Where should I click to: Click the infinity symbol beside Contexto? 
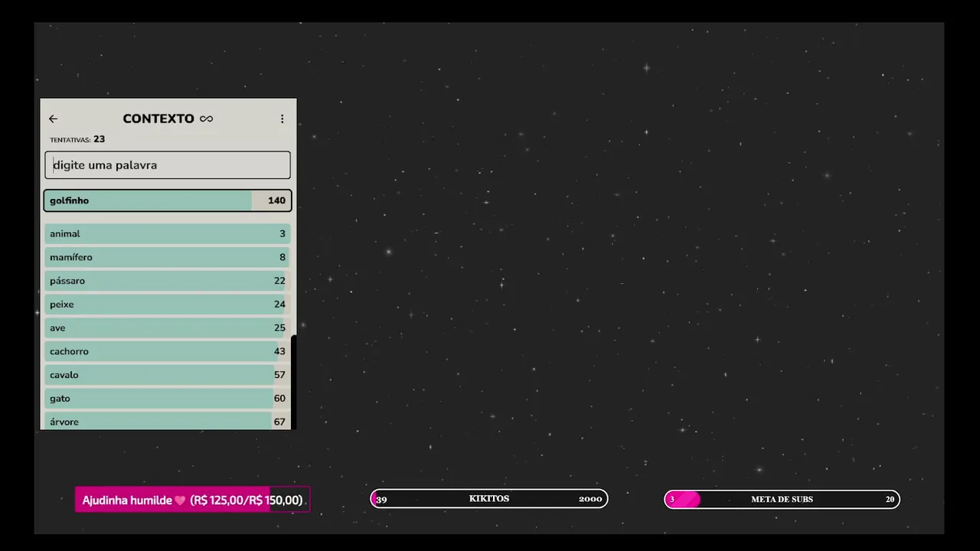click(207, 119)
